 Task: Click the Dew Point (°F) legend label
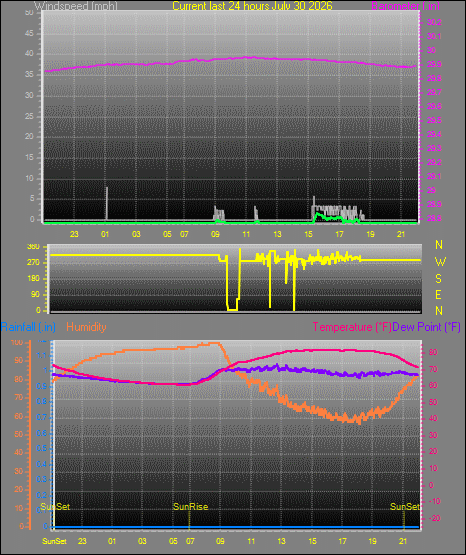(427, 327)
